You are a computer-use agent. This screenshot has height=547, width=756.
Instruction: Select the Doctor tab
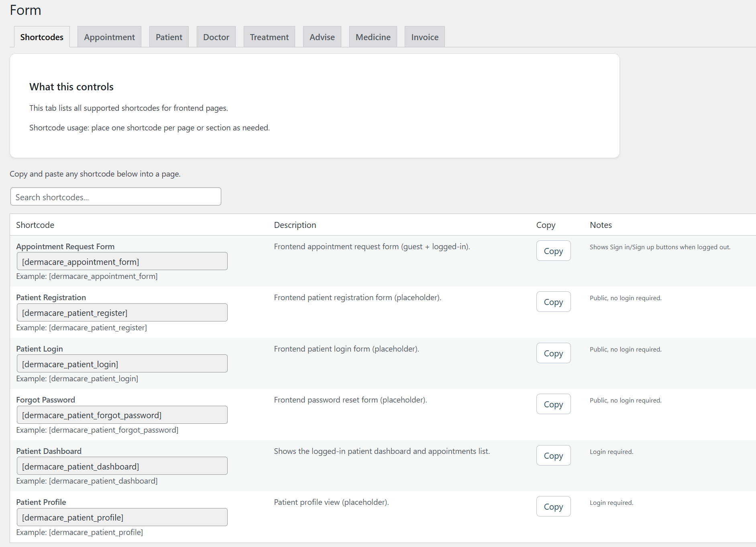[x=216, y=37]
